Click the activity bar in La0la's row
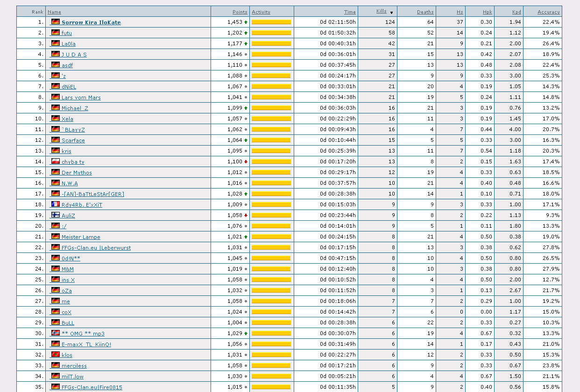Image resolution: width=580 pixels, height=392 pixels. pos(271,43)
